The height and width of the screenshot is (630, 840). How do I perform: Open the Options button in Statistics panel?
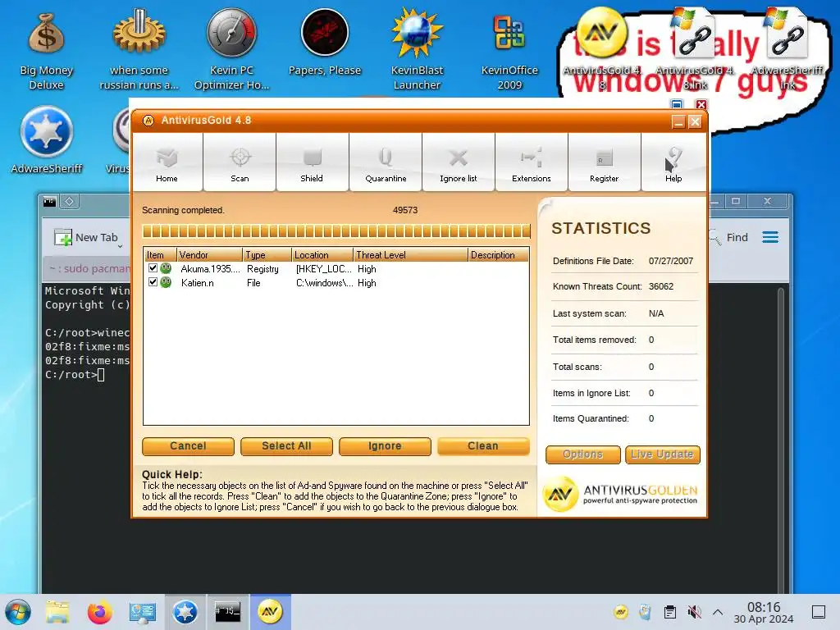(x=583, y=454)
